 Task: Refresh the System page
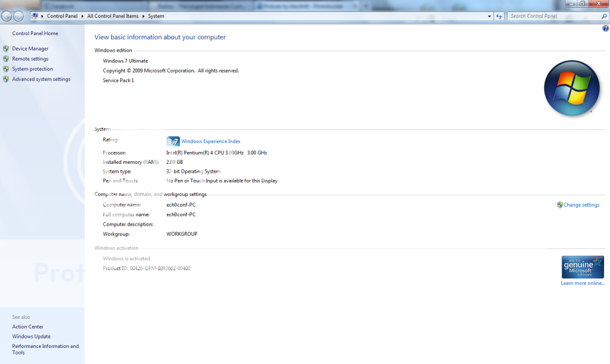498,16
